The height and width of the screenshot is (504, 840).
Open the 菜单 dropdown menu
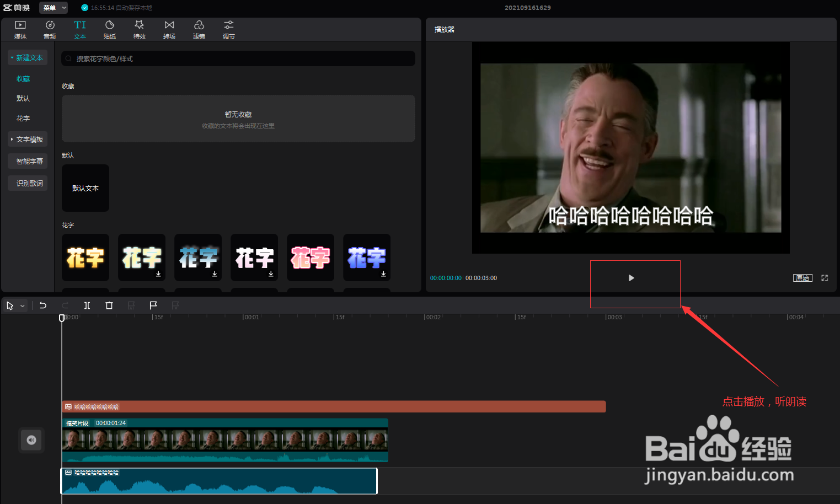click(54, 8)
